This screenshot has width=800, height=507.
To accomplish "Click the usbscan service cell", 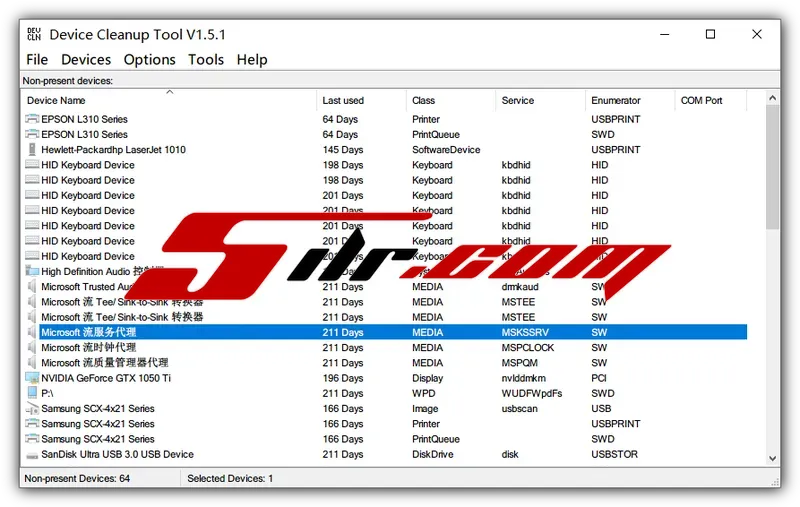I will point(519,409).
